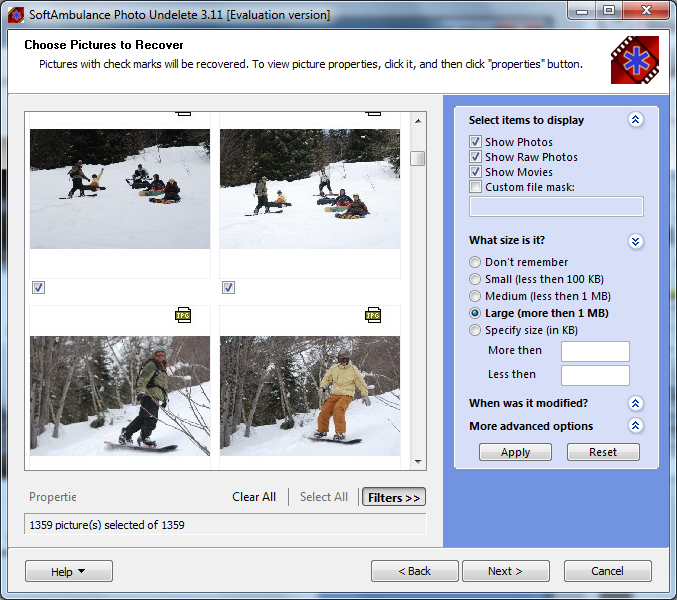Click the Apply filter button
This screenshot has height=600, width=677.
coord(515,452)
